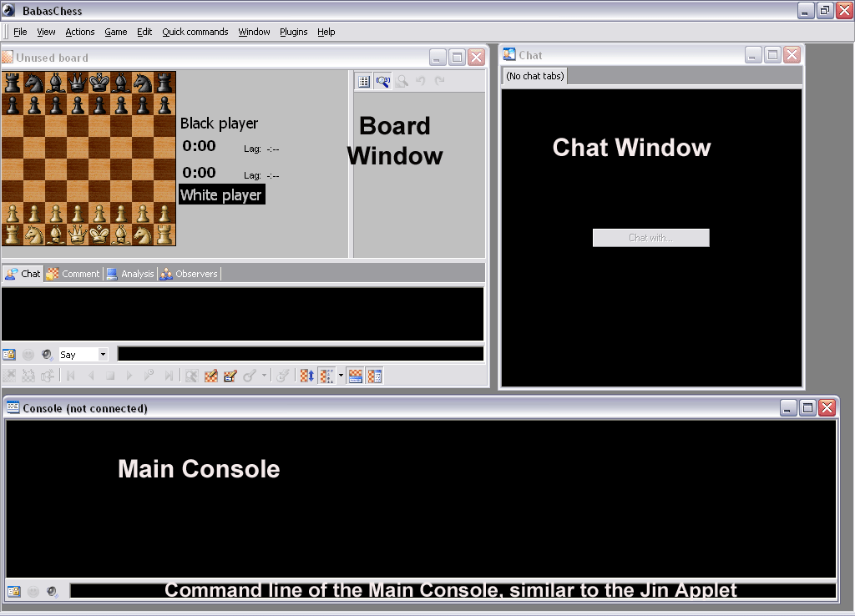Open the Actions menu
This screenshot has height=616, width=855.
[79, 32]
